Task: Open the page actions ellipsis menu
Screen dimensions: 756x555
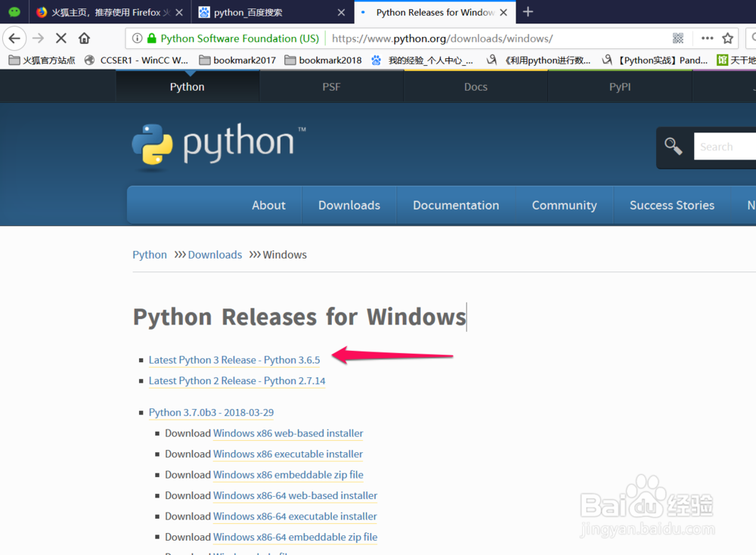Action: (706, 38)
